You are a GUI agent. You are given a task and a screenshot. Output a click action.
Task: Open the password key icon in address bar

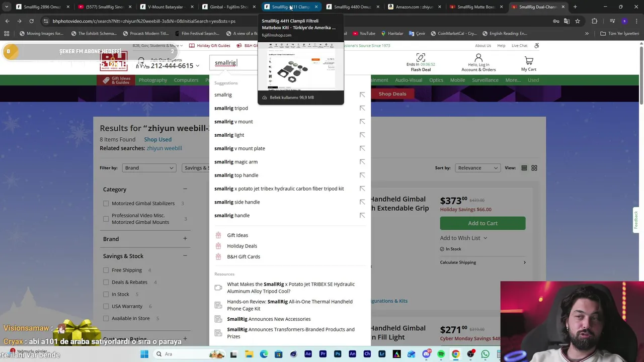click(556, 21)
